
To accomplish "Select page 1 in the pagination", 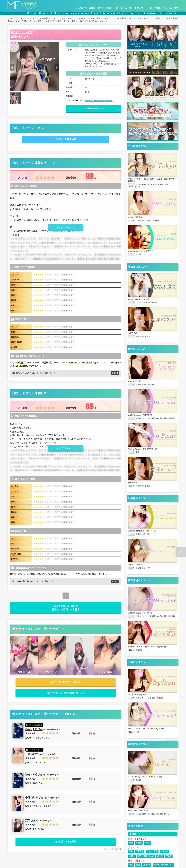I will click(x=65, y=595).
